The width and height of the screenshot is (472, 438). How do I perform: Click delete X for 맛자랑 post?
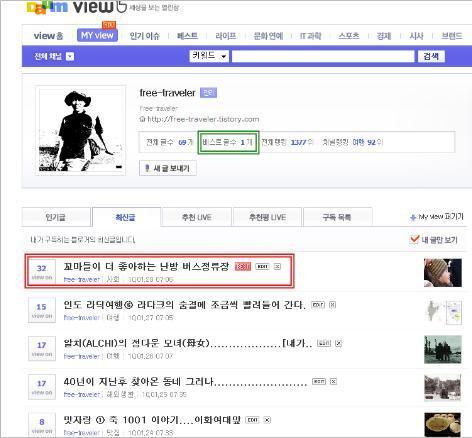coord(267,420)
